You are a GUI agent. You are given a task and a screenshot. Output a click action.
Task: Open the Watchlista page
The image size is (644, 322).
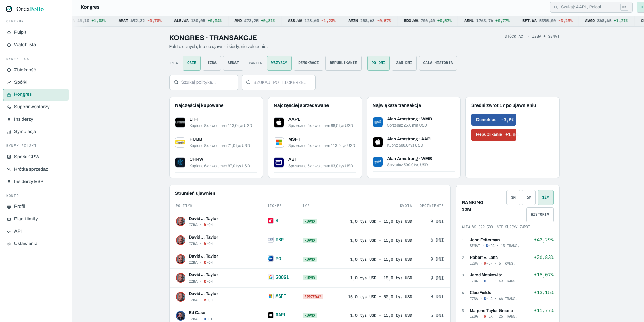[x=36, y=45]
